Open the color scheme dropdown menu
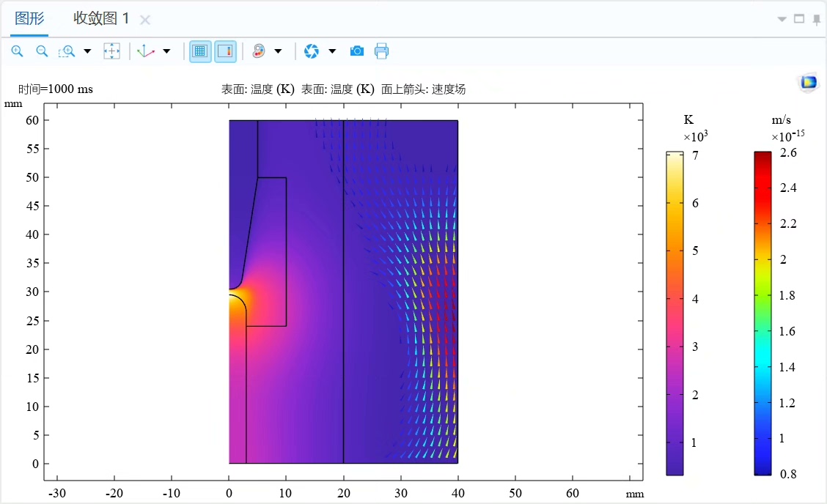Image resolution: width=827 pixels, height=504 pixels. click(x=279, y=51)
